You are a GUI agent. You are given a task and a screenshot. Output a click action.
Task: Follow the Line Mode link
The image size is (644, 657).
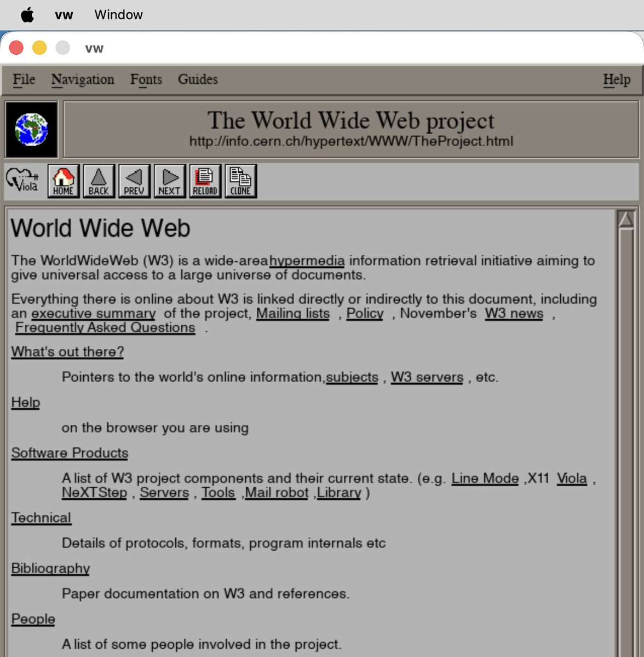click(x=485, y=478)
